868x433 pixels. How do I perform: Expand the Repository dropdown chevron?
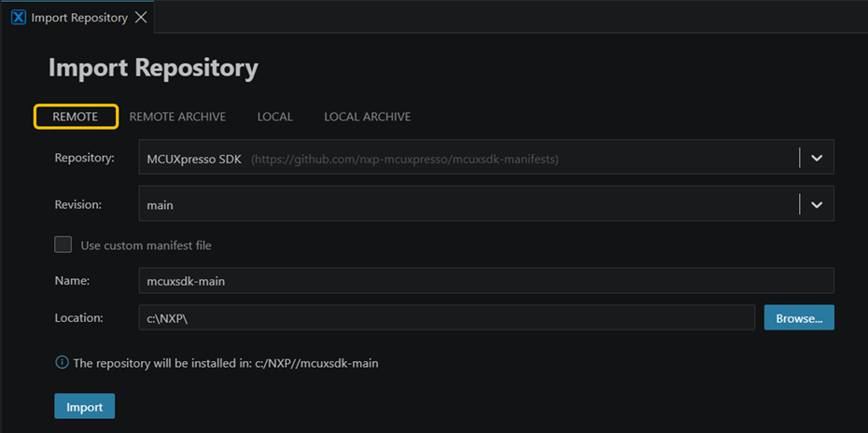[817, 158]
